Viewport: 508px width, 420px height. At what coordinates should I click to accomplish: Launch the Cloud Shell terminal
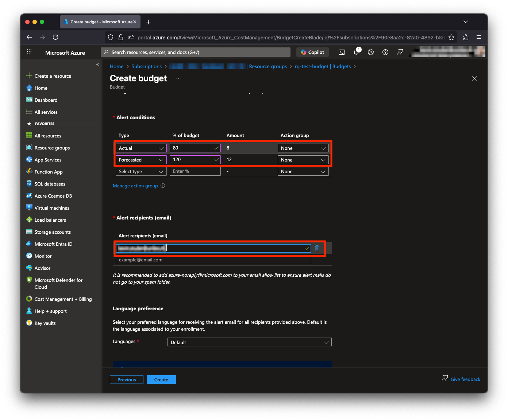point(342,52)
